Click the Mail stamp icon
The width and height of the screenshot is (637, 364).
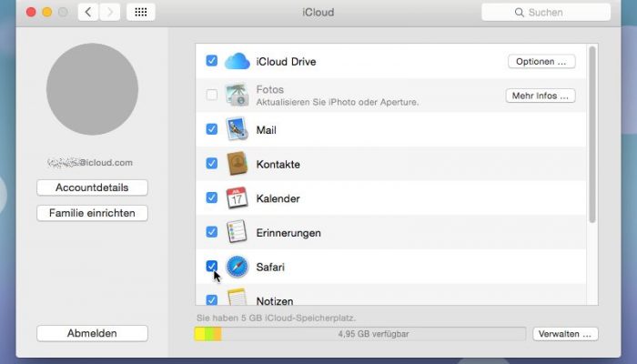[238, 129]
